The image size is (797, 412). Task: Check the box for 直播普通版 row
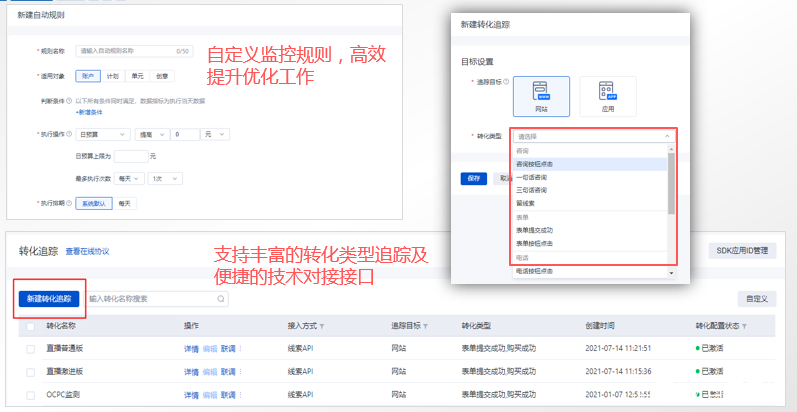(x=31, y=349)
